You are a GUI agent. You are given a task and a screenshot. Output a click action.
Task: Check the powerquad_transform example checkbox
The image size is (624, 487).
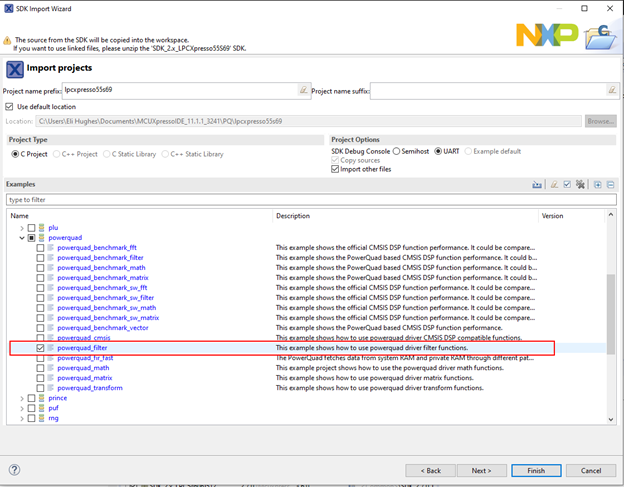pyautogui.click(x=40, y=388)
